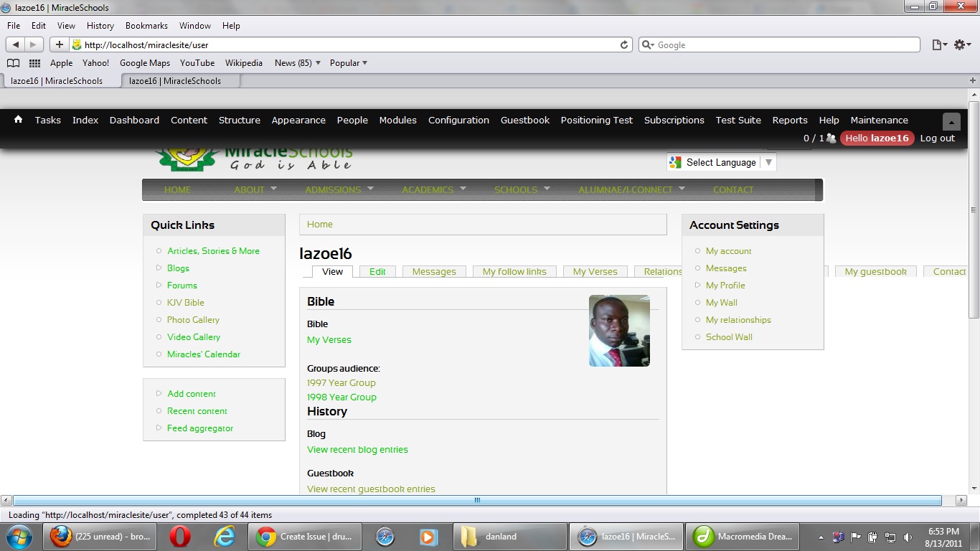980x551 pixels.
Task: Click the admin toolbar home icon
Action: tap(18, 120)
